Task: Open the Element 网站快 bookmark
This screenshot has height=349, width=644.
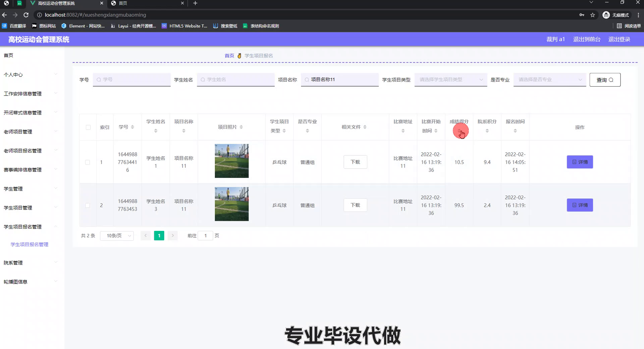Action: [83, 26]
